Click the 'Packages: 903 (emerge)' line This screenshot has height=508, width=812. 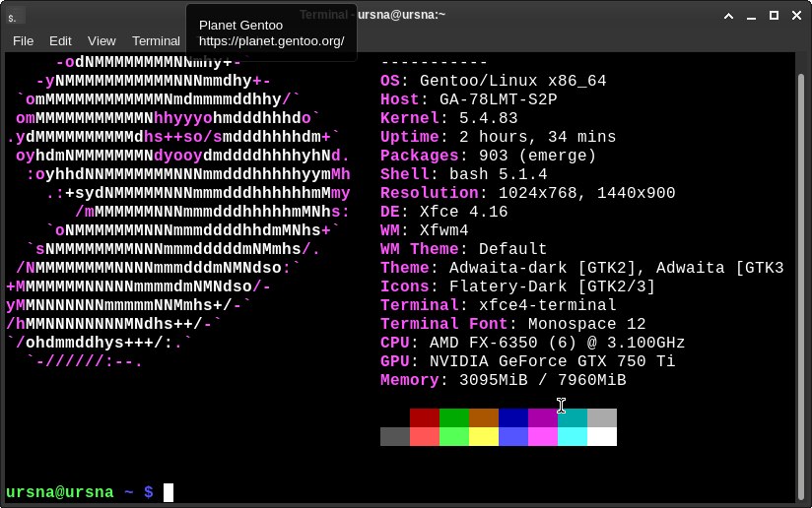[489, 156]
